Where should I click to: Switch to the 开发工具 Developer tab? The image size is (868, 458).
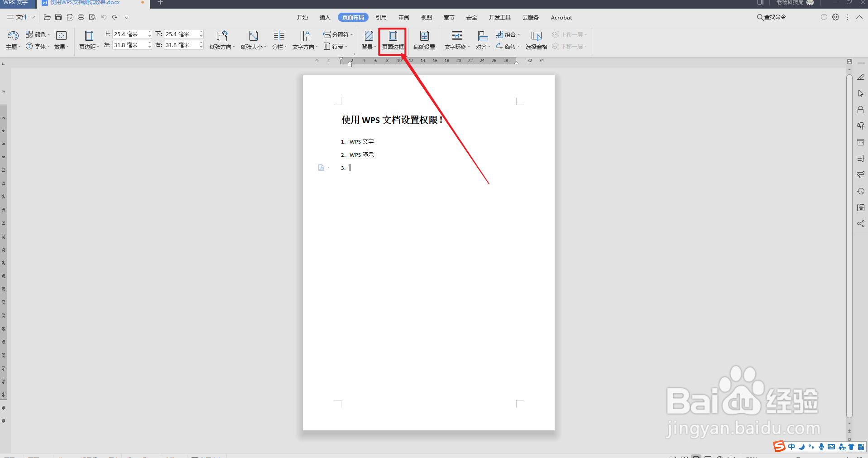click(x=500, y=17)
